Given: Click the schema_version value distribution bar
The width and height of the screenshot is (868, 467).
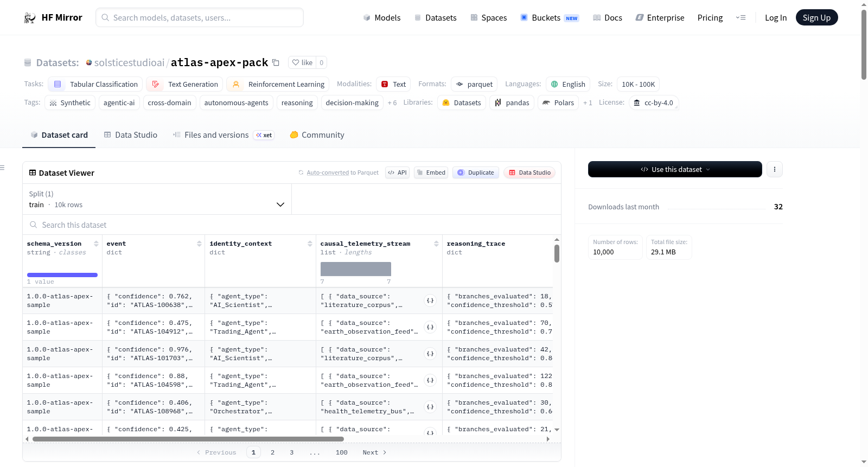Looking at the screenshot, I should pyautogui.click(x=62, y=275).
